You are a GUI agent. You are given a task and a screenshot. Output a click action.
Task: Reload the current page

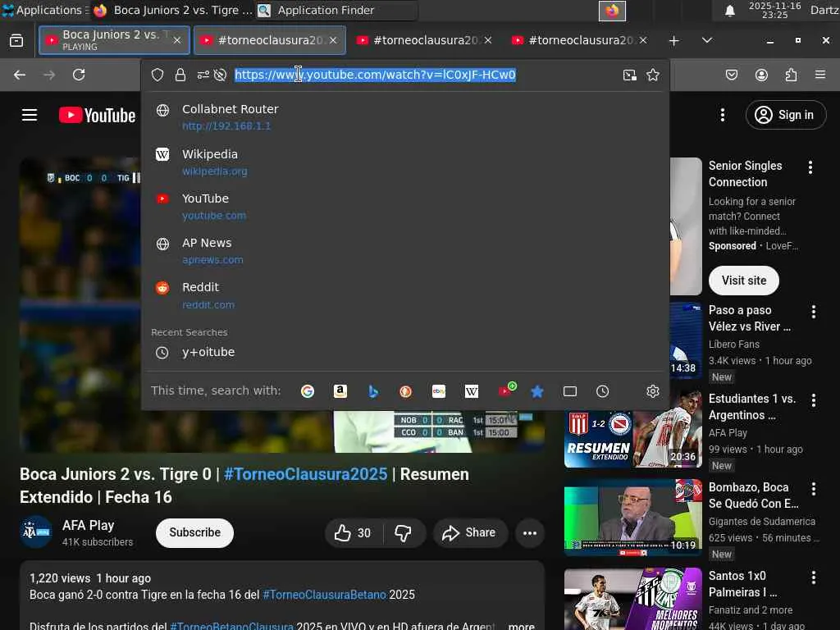tap(79, 75)
